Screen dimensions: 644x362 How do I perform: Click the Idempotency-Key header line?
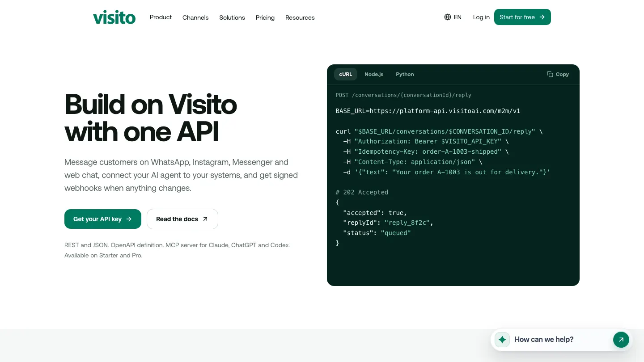pyautogui.click(x=426, y=152)
